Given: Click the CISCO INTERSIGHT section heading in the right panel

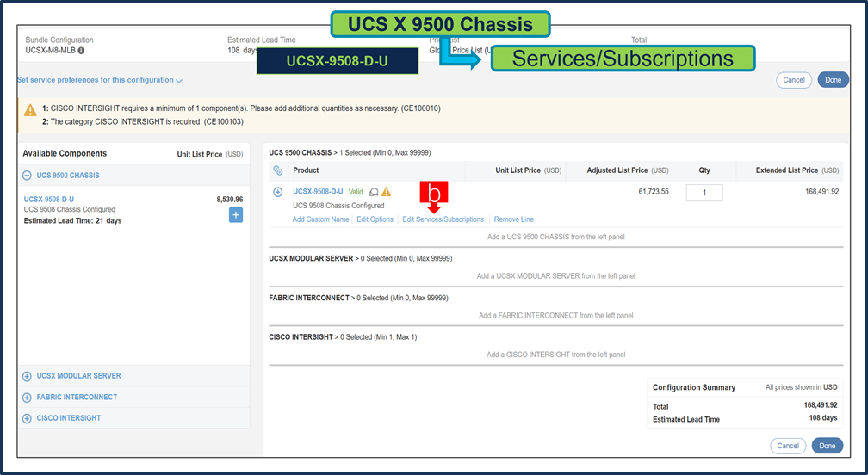Looking at the screenshot, I should click(301, 336).
